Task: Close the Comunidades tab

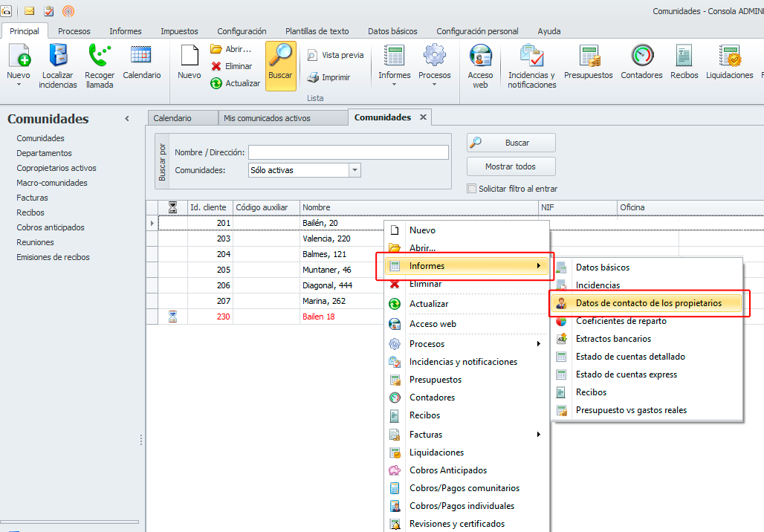Action: click(423, 117)
